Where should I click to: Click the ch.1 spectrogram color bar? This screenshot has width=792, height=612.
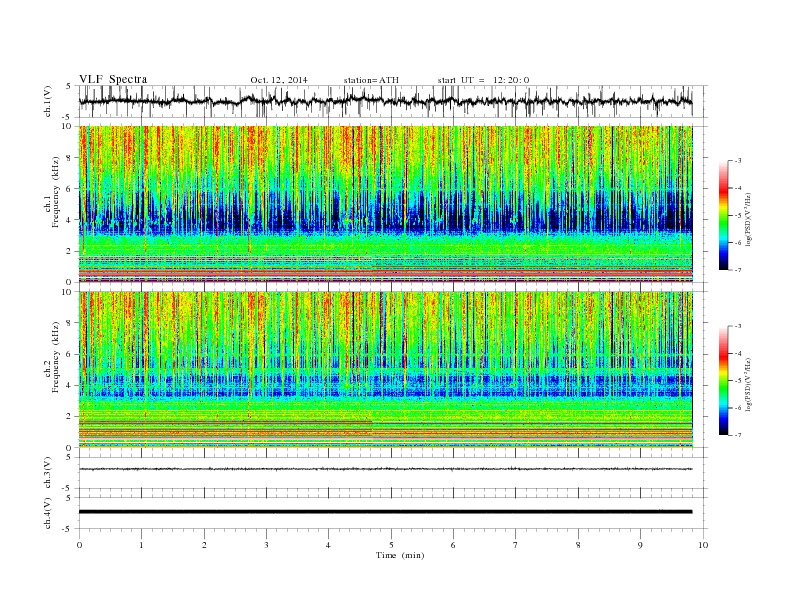(x=723, y=215)
